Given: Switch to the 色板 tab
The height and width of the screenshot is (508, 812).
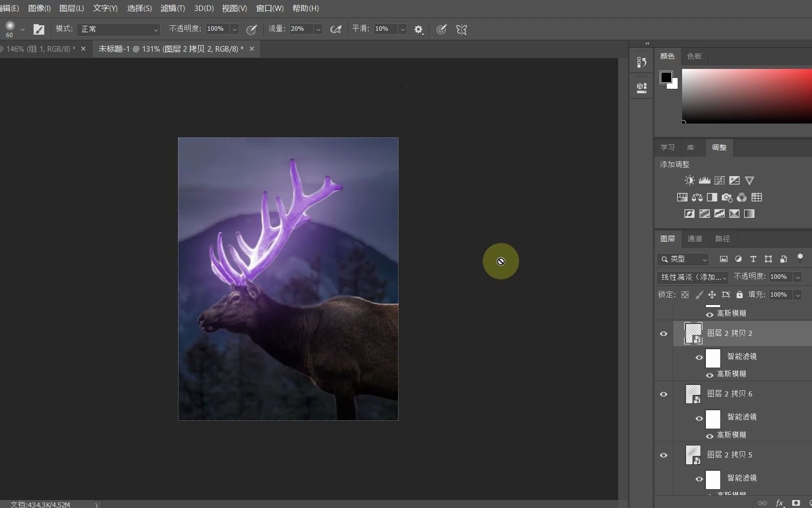Looking at the screenshot, I should (x=694, y=56).
